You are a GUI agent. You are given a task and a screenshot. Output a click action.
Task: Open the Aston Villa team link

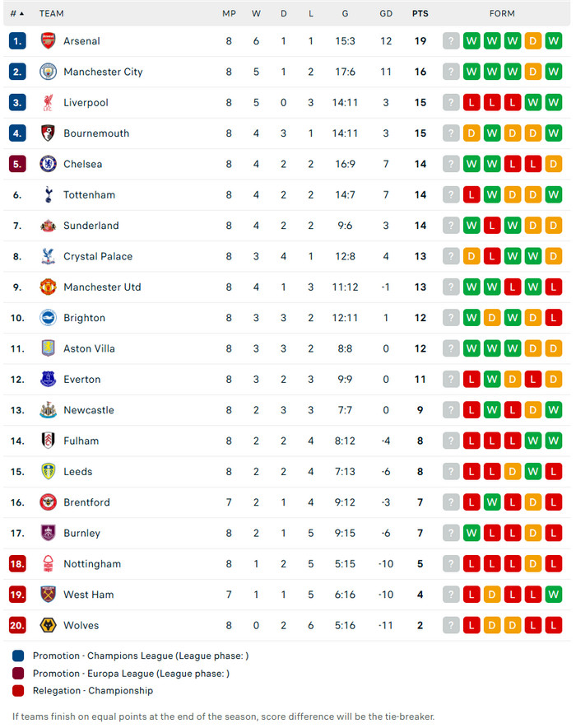(x=89, y=348)
